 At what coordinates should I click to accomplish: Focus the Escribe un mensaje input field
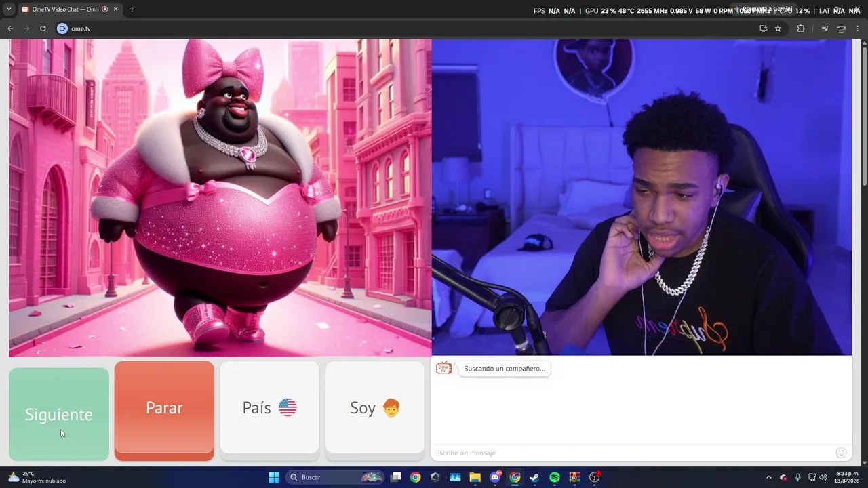(x=632, y=453)
